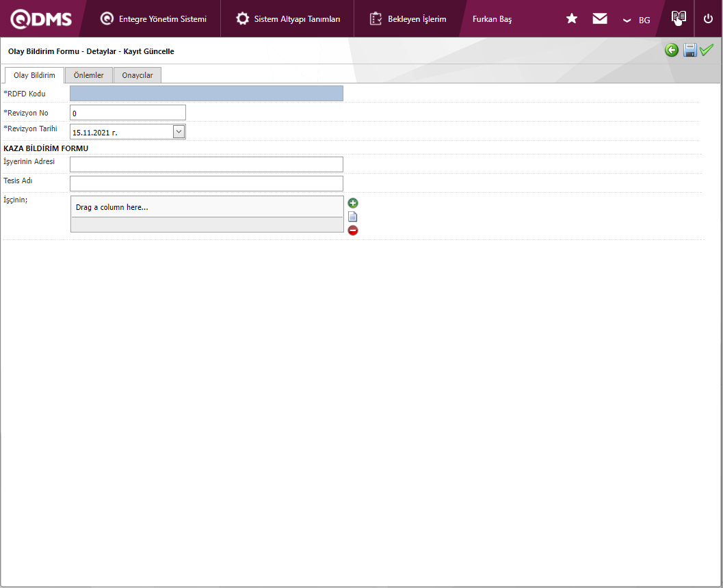Open messages via the envelope icon

[600, 19]
